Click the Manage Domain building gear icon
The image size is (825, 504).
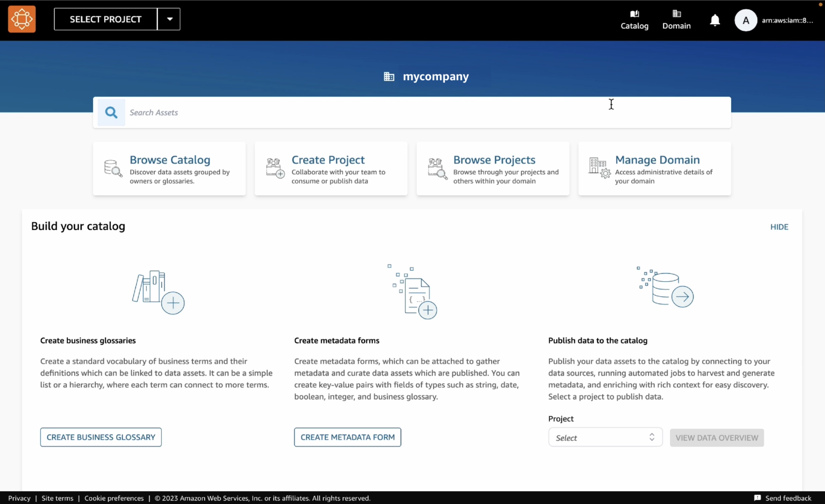pos(600,168)
